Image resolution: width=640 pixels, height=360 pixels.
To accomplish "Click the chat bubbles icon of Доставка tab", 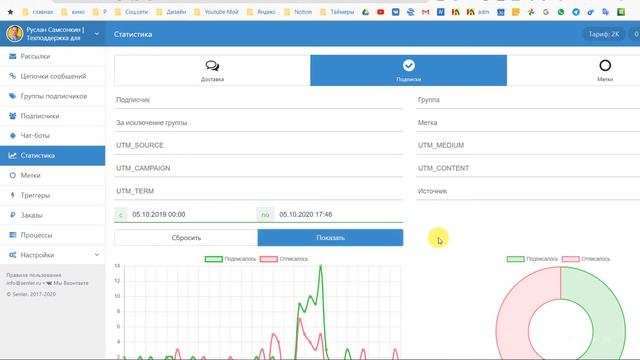I will [212, 66].
